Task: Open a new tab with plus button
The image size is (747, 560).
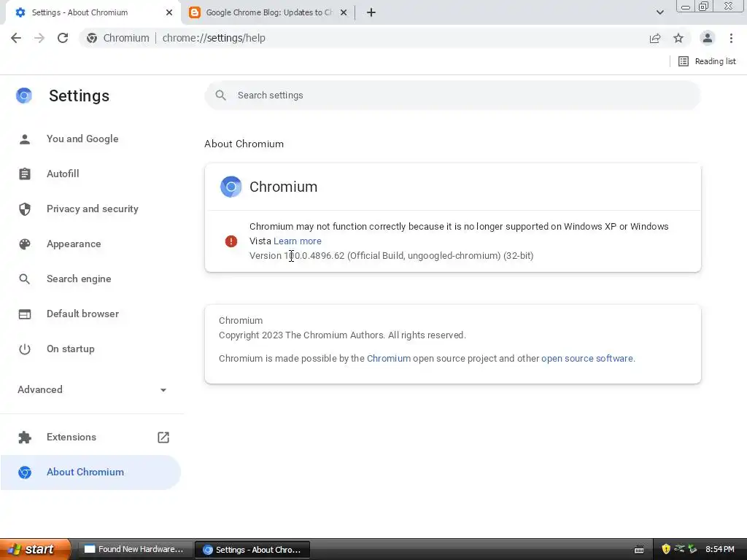Action: [371, 12]
